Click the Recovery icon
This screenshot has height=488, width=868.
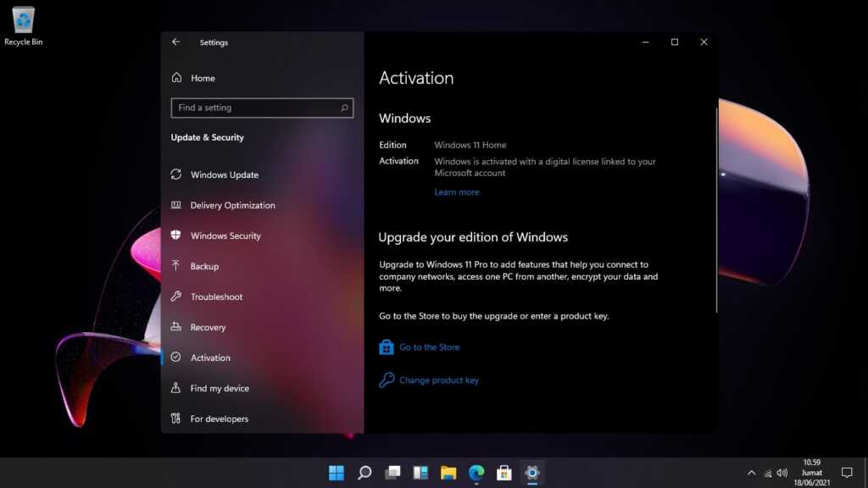pyautogui.click(x=176, y=326)
